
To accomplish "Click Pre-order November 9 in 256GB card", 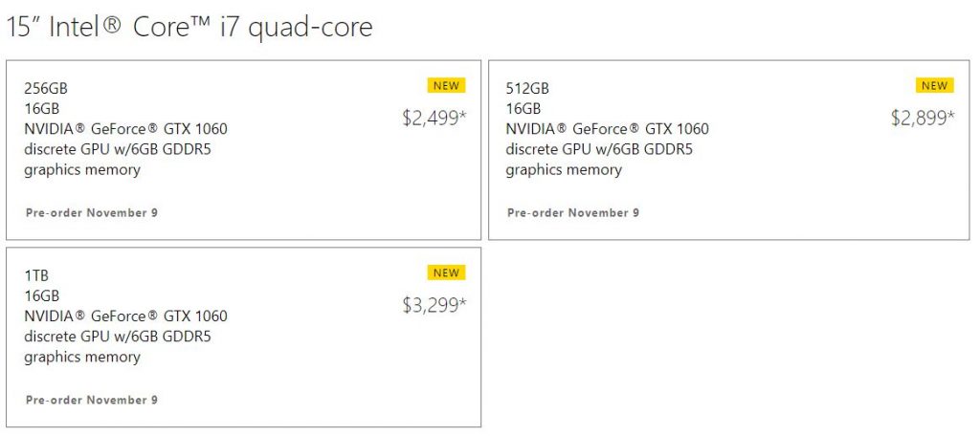I will tap(92, 212).
